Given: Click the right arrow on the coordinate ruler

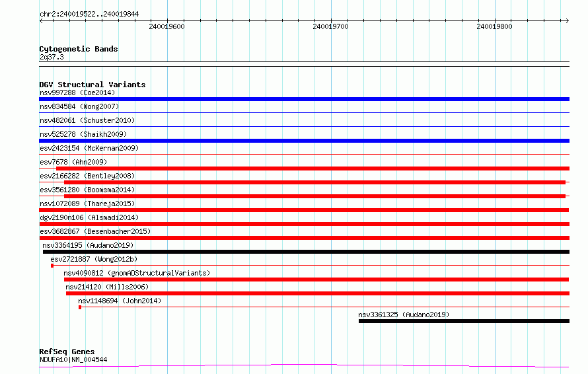Looking at the screenshot, I should tap(568, 20).
